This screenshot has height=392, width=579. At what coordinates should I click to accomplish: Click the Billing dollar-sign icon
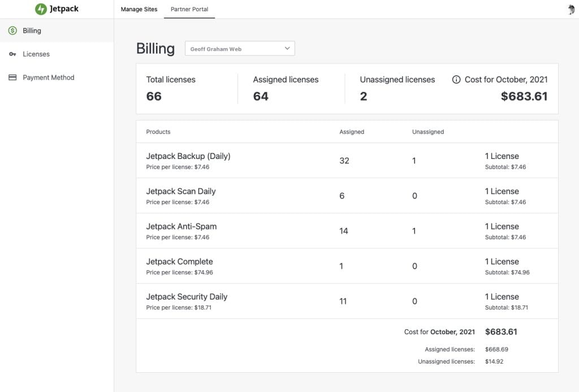(12, 31)
